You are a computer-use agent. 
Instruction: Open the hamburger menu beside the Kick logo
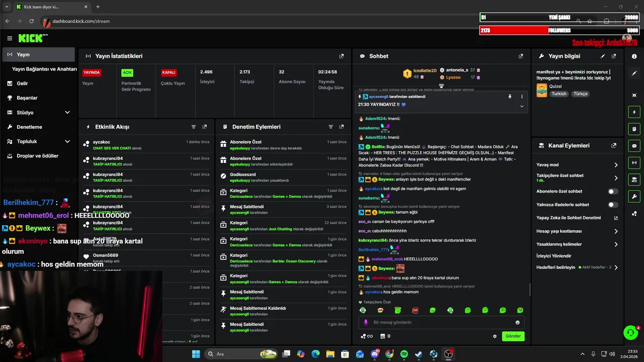[x=10, y=38]
